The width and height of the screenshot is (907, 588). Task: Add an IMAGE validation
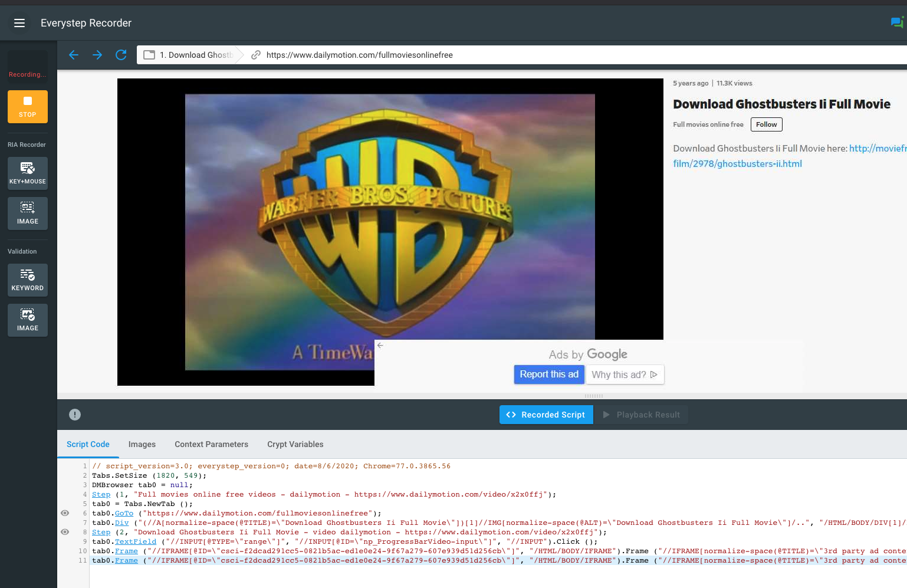(28, 320)
